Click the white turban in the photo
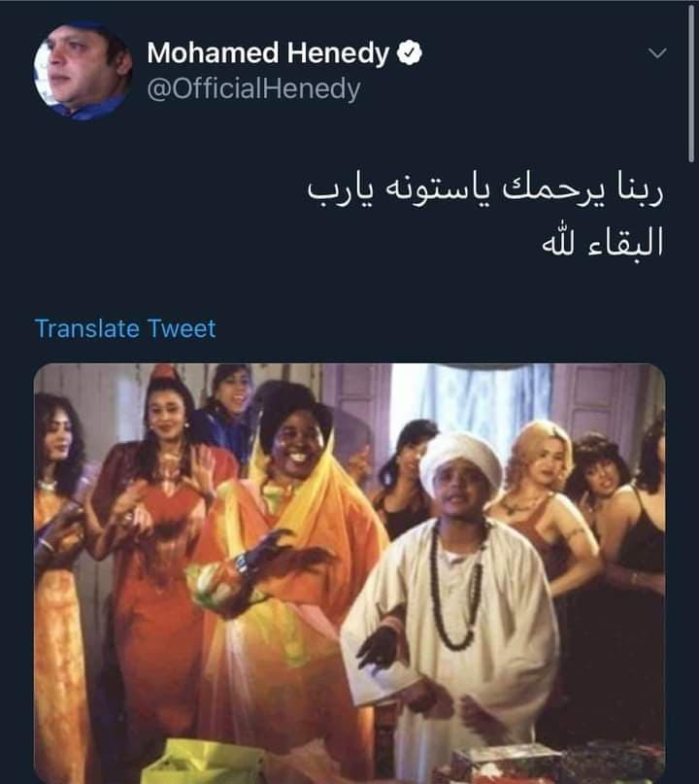The height and width of the screenshot is (784, 699). pyautogui.click(x=460, y=461)
